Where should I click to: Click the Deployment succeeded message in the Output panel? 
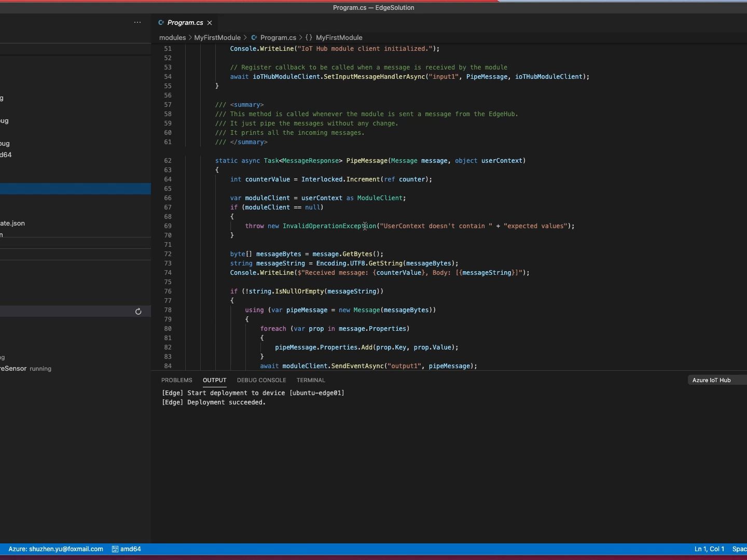point(213,403)
